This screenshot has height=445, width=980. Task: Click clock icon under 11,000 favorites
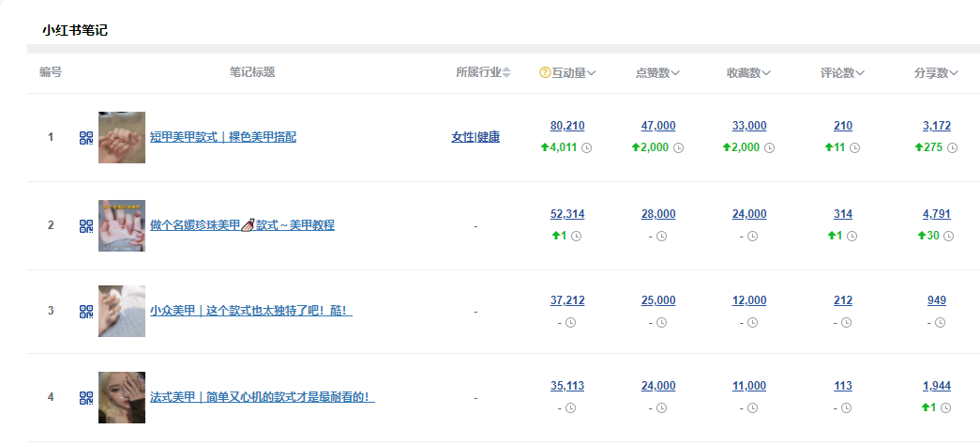click(x=752, y=408)
